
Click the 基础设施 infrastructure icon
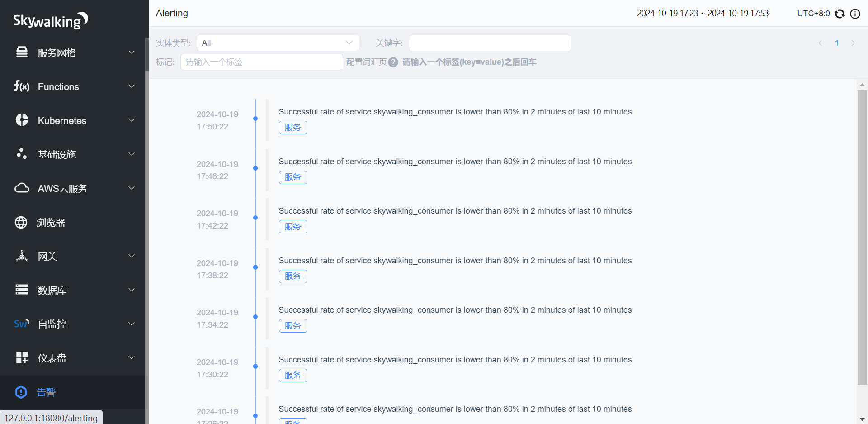click(x=22, y=154)
